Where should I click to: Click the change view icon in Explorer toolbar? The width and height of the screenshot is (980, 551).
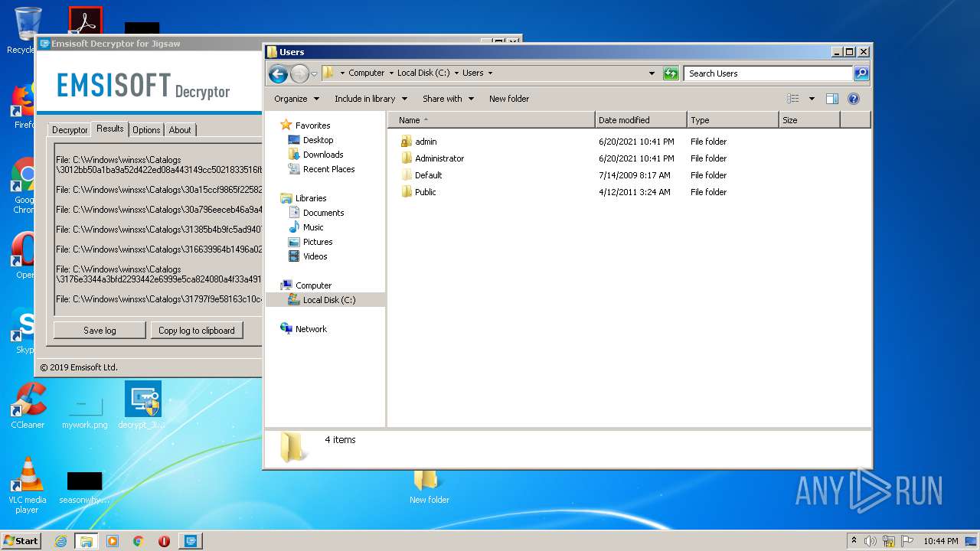point(793,99)
